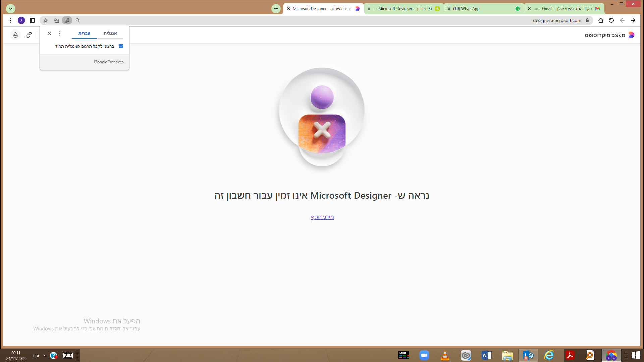Open translate popup three-dot options menu

(x=60, y=33)
